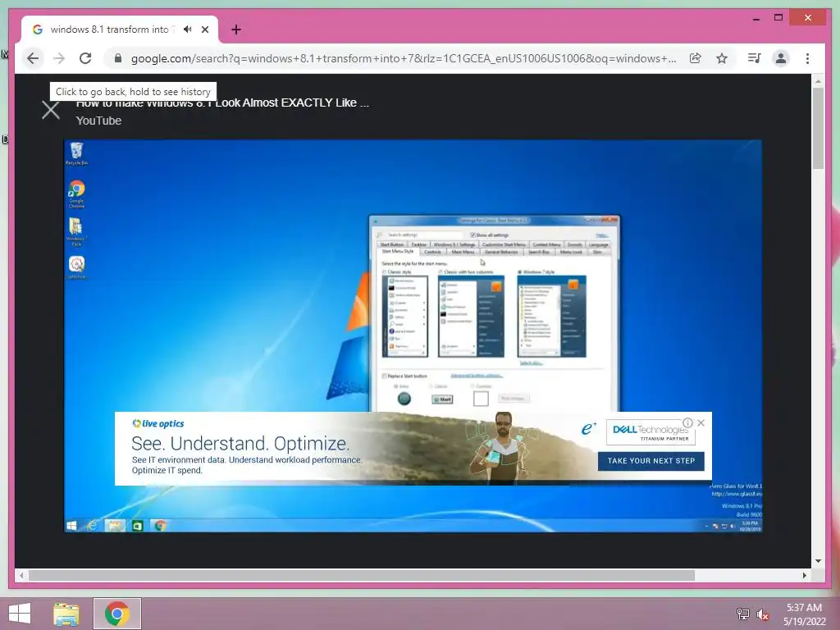Mute the tab via speaker icon
This screenshot has height=630, width=840.
188,30
